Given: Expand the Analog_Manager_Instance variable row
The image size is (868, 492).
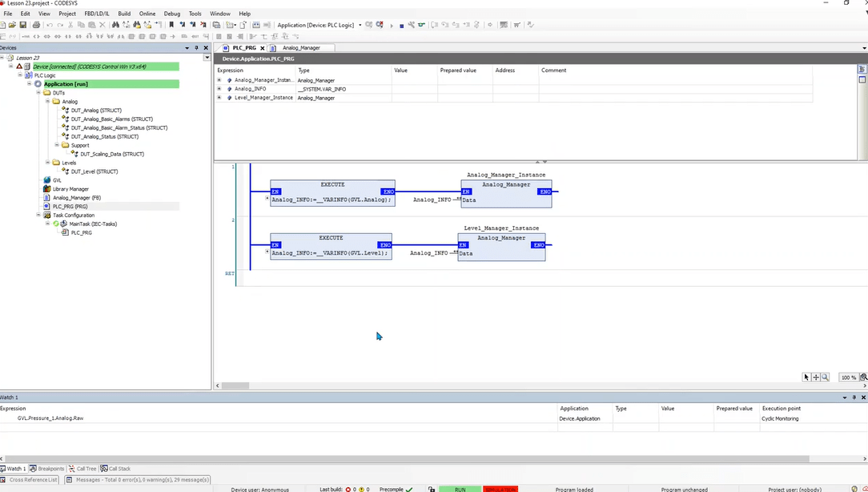Looking at the screenshot, I should click(219, 80).
